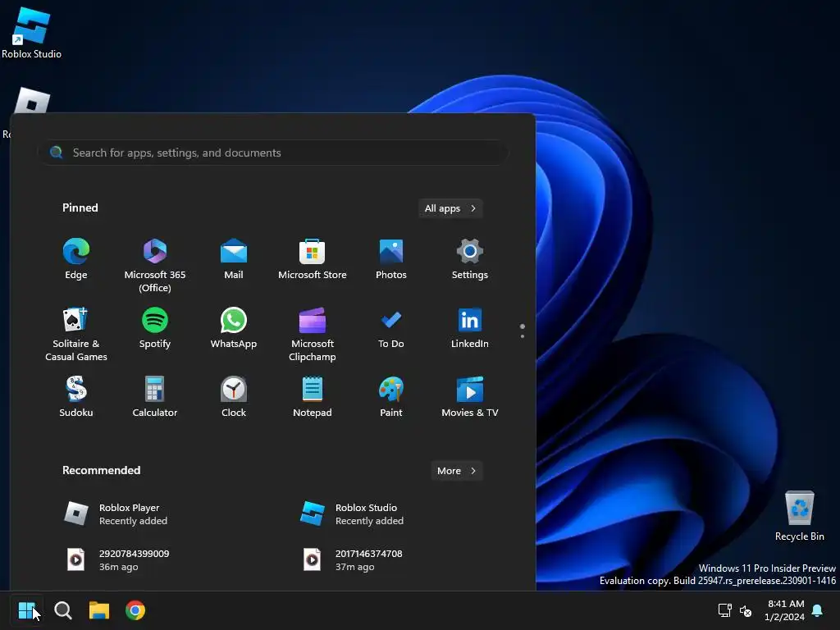Launch Microsoft Clipchamp
840x630 pixels.
tap(313, 335)
